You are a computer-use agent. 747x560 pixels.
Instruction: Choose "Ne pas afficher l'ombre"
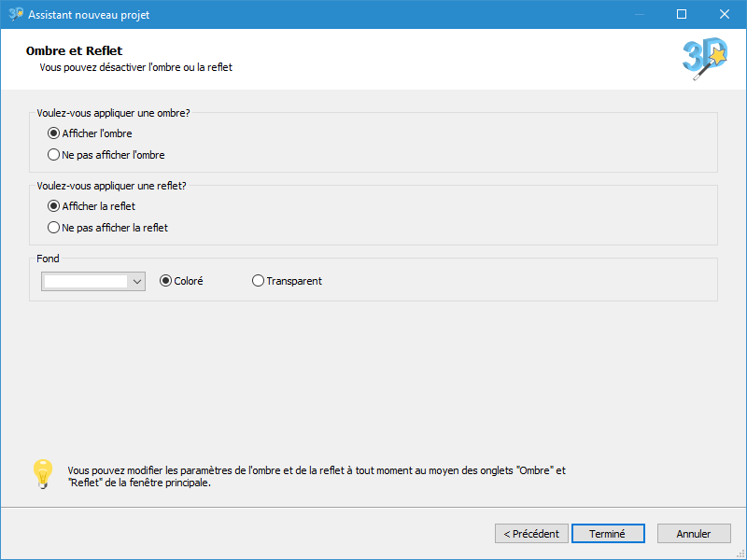click(106, 155)
